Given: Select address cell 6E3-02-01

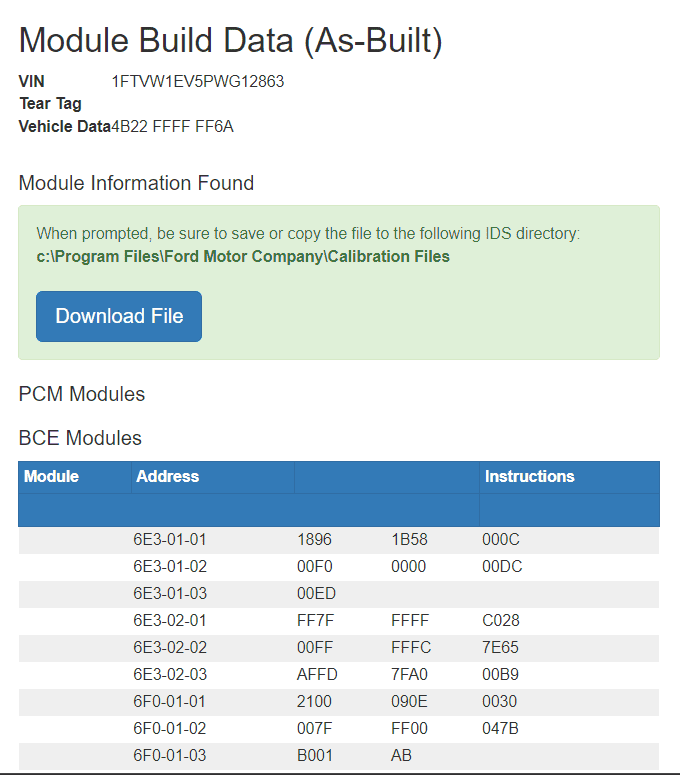Looking at the screenshot, I should [x=169, y=621].
